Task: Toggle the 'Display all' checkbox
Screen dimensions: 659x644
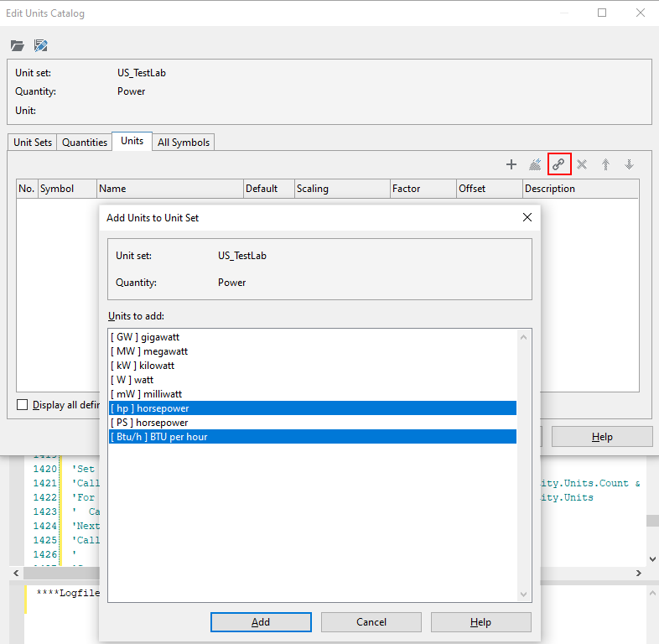Action: coord(23,405)
